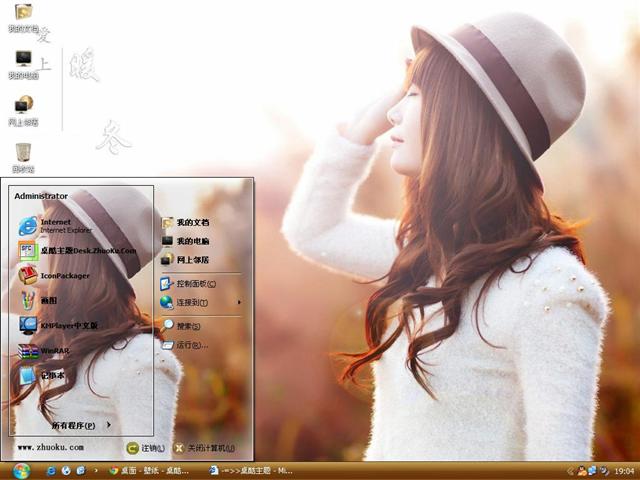The image size is (640, 480).
Task: Open 桌酷主题 Desk.Zhuoku.Com start menu entry
Action: 77,251
